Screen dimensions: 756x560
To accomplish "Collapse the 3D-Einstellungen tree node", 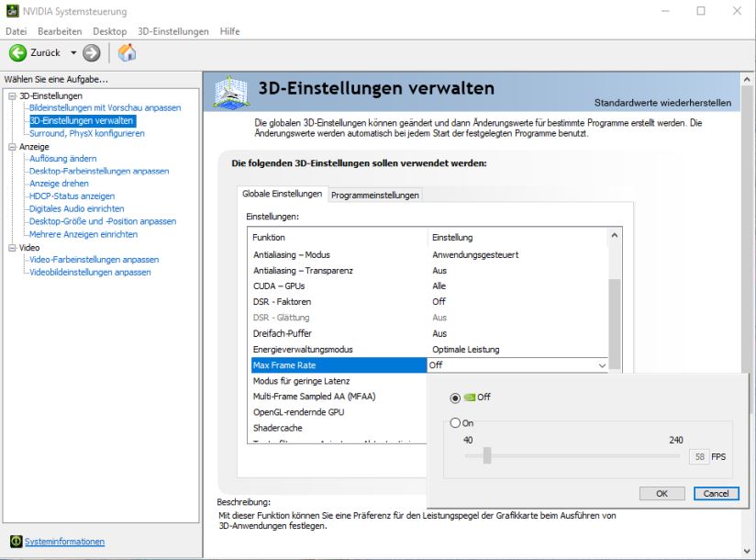I will pos(12,96).
